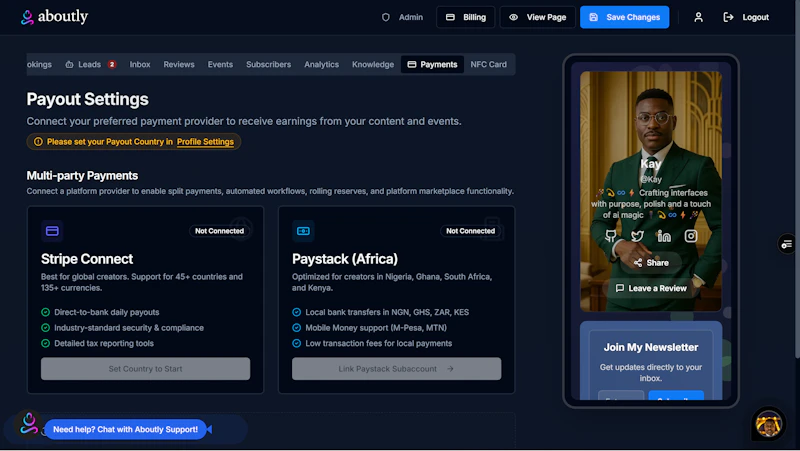Click the Industry-standard security checkmark

[45, 328]
